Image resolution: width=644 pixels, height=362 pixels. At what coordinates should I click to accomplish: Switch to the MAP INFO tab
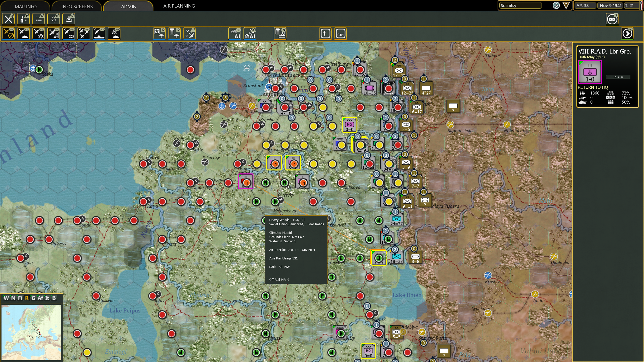25,7
